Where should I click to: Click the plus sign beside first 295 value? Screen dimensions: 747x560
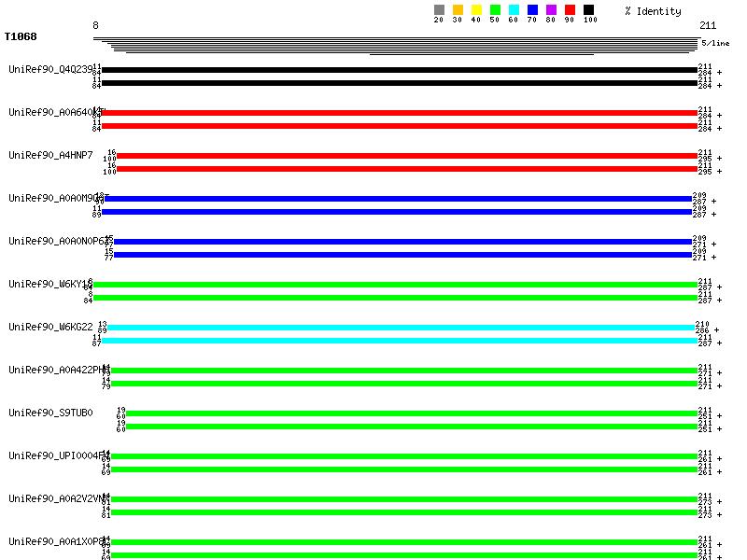point(720,158)
